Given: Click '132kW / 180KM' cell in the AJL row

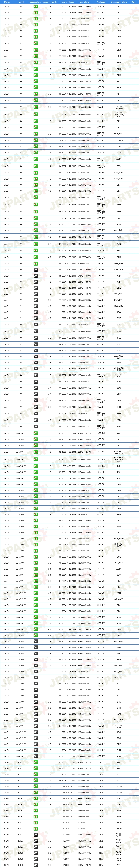Looking at the screenshot, I should point(84,466).
